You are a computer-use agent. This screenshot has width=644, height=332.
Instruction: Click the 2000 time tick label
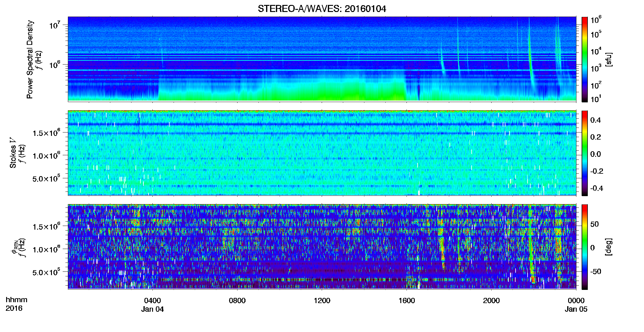pyautogui.click(x=491, y=301)
